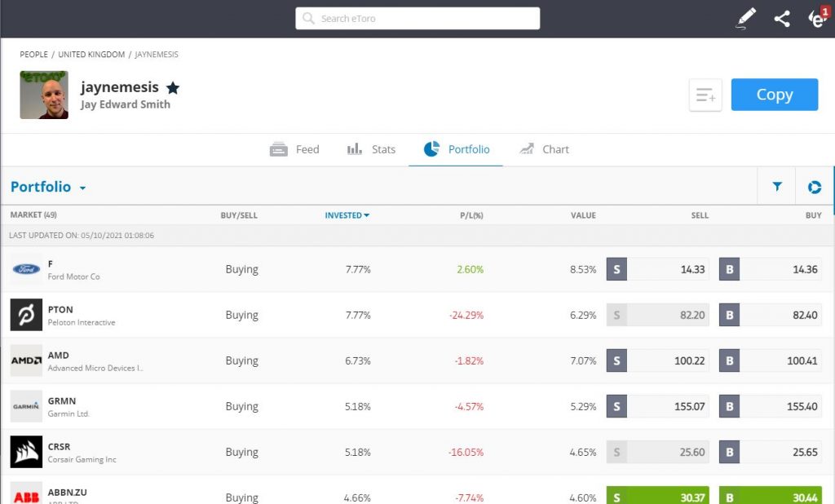Viewport: 835px width, 504px height.
Task: Sort by the Invested column dropdown
Action: click(x=347, y=215)
